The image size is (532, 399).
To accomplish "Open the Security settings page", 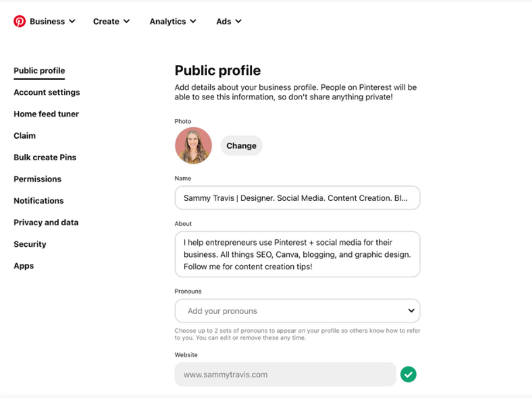I will [x=30, y=245].
